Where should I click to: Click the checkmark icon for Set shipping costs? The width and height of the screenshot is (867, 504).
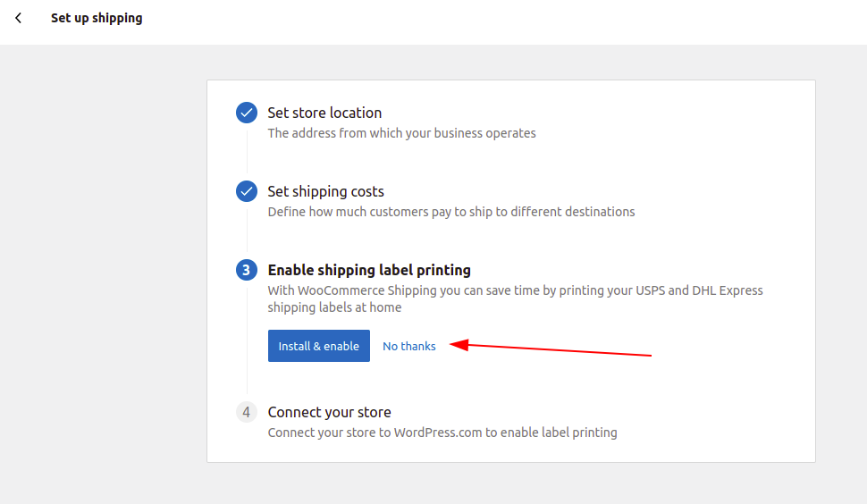[x=247, y=191]
